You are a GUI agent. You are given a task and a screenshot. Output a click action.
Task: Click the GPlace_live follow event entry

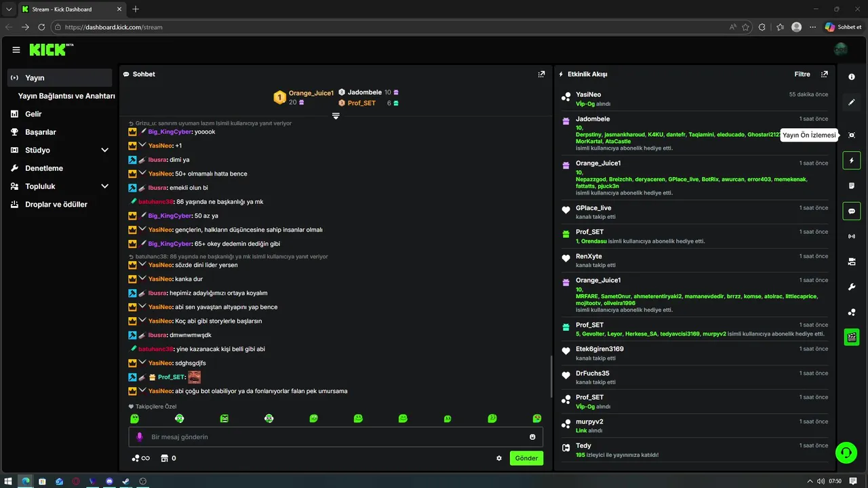coord(696,211)
